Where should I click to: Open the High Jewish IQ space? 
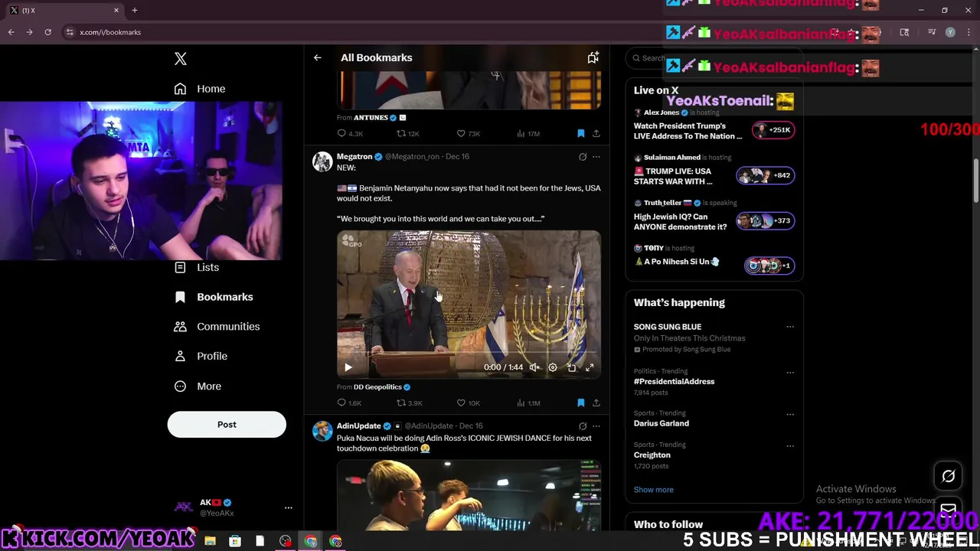(714, 216)
